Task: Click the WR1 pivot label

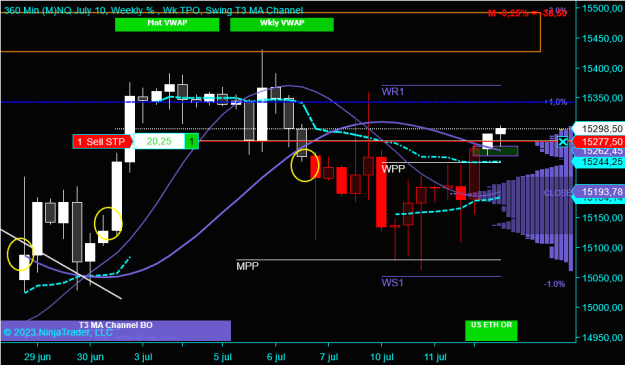Action: pyautogui.click(x=393, y=92)
